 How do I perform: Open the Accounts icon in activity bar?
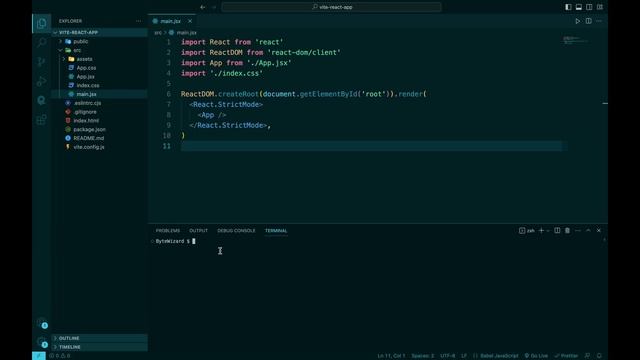(42, 323)
